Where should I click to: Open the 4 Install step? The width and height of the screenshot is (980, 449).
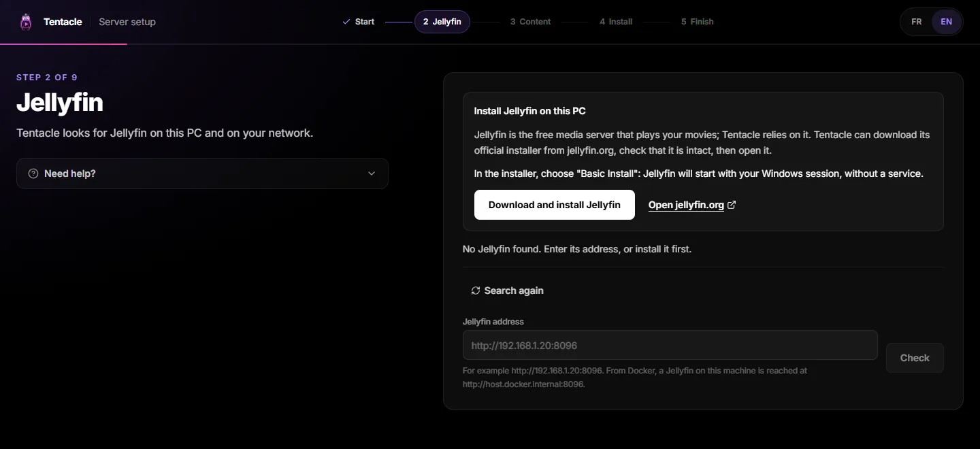pos(616,22)
